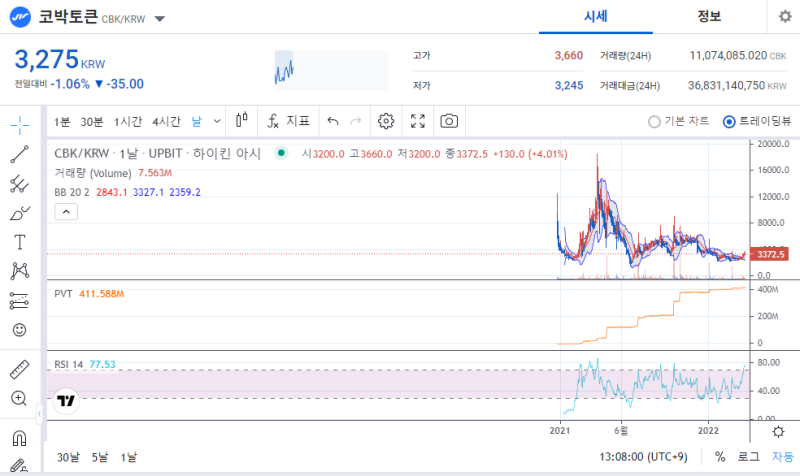This screenshot has width=800, height=476.
Task: Select the brush drawing tool
Action: 19,213
